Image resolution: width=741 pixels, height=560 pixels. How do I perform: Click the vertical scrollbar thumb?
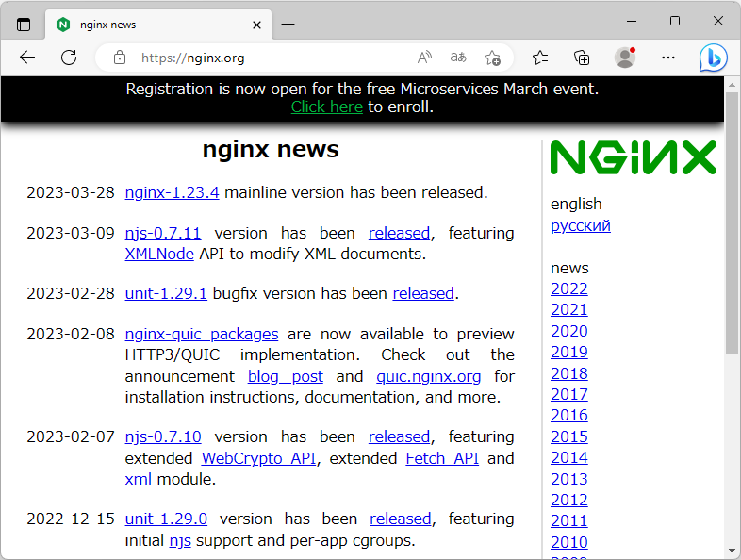pos(732,222)
